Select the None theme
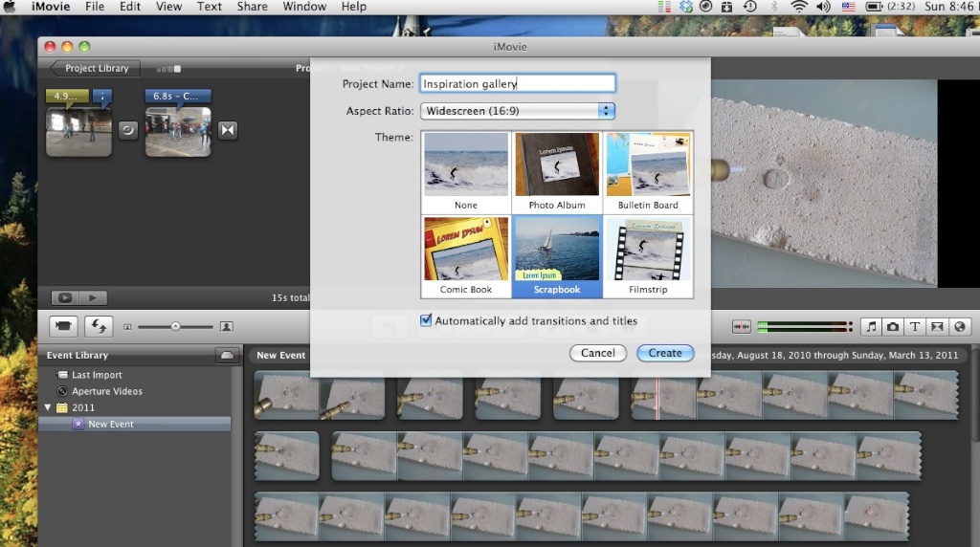This screenshot has height=547, width=980. tap(466, 172)
